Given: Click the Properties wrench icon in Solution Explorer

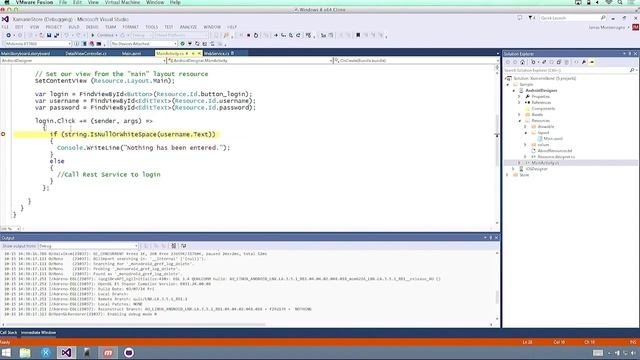Looking at the screenshot, I should (x=584, y=62).
